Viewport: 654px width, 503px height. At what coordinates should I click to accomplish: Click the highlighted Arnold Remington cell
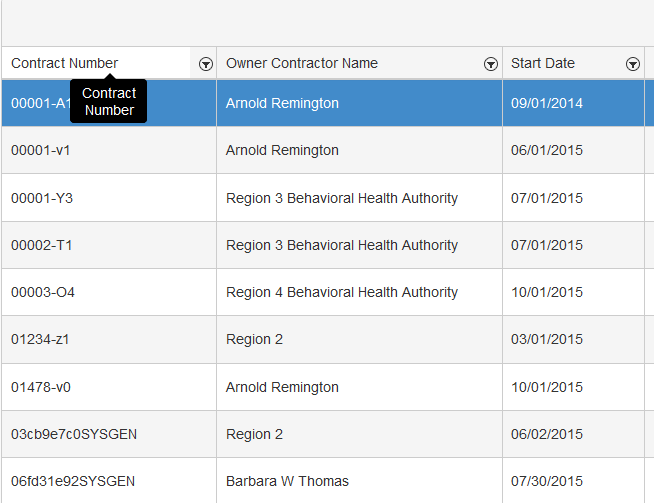(282, 103)
